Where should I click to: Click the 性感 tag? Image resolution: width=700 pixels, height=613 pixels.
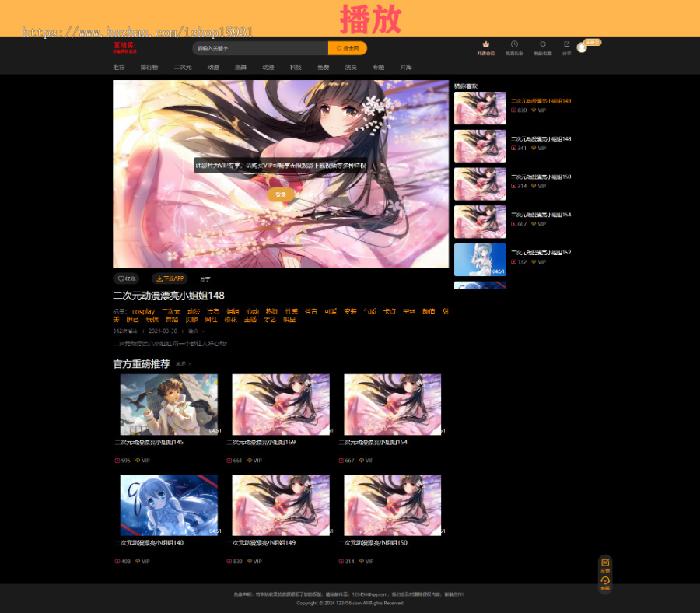click(292, 312)
